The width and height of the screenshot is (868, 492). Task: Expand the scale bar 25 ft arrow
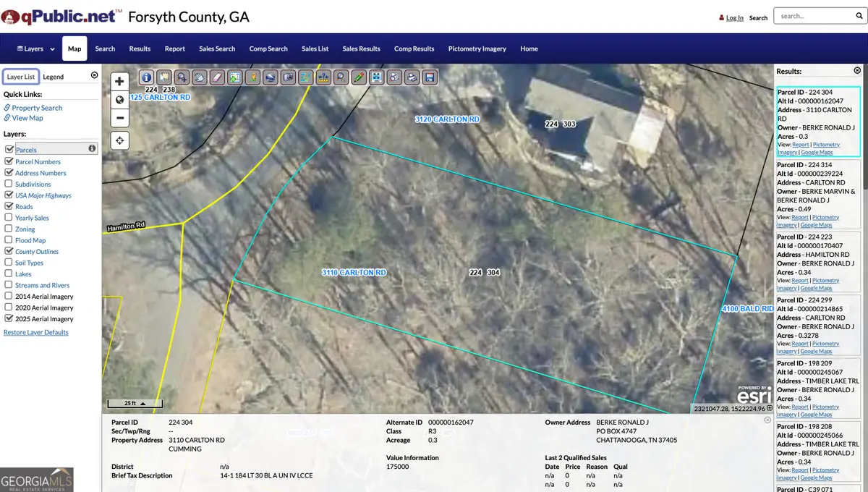pos(142,403)
